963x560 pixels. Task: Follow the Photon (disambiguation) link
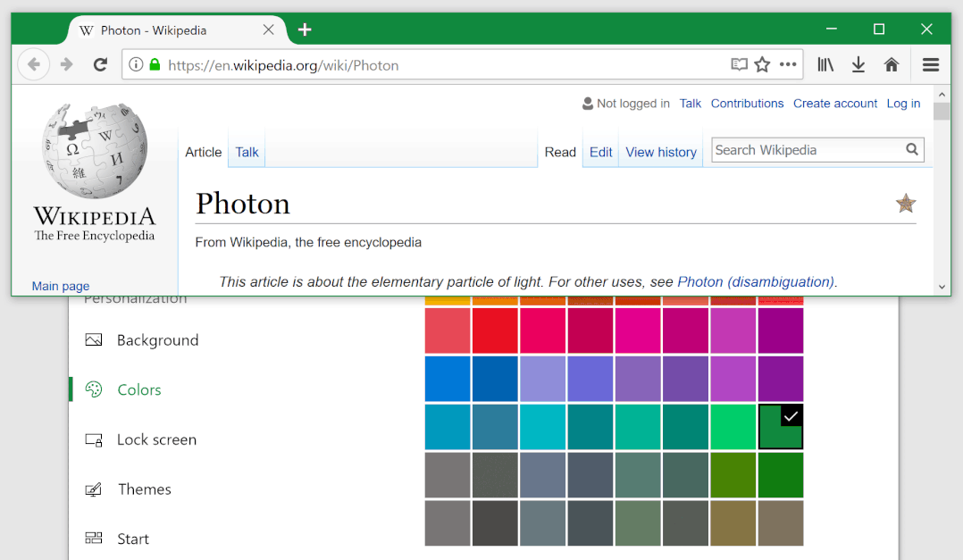coord(756,281)
